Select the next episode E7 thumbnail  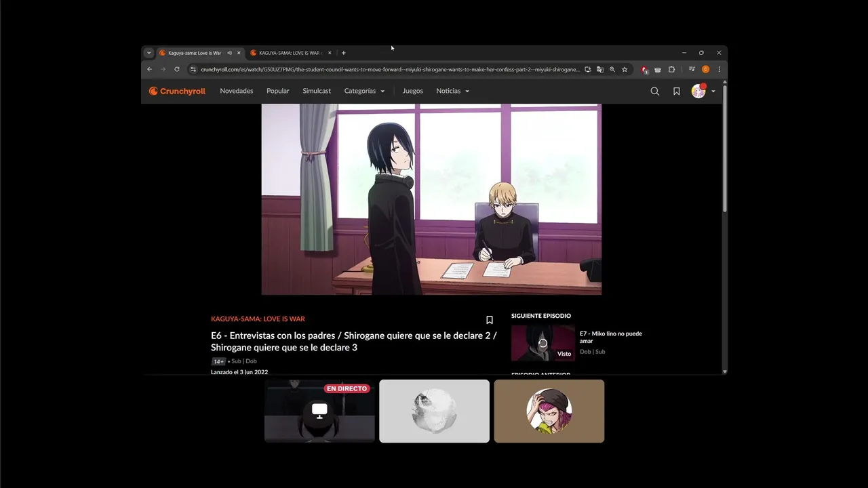542,343
